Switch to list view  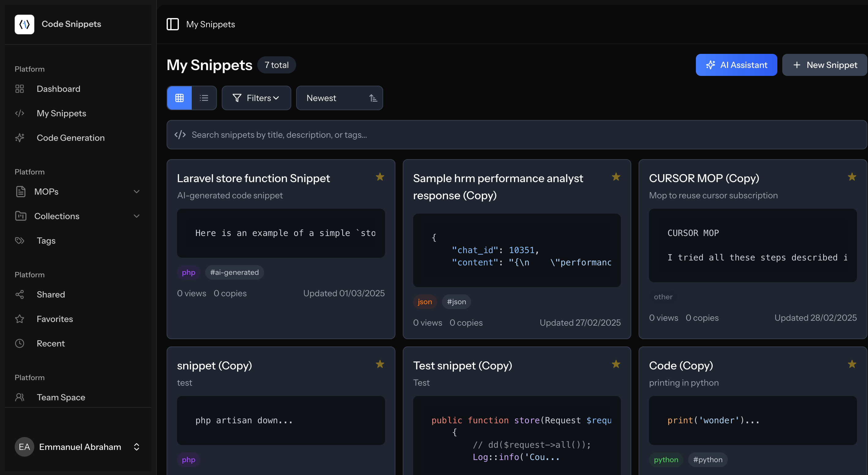click(204, 98)
